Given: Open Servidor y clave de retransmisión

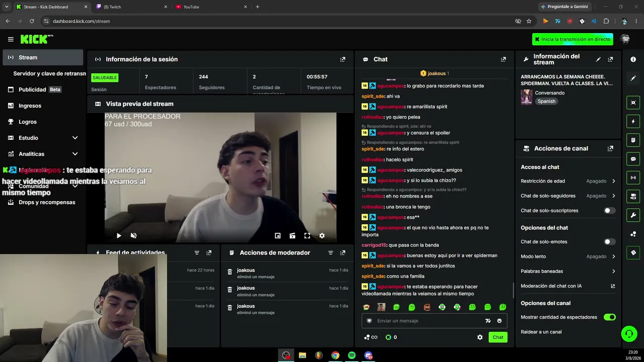Looking at the screenshot, I should (49, 73).
